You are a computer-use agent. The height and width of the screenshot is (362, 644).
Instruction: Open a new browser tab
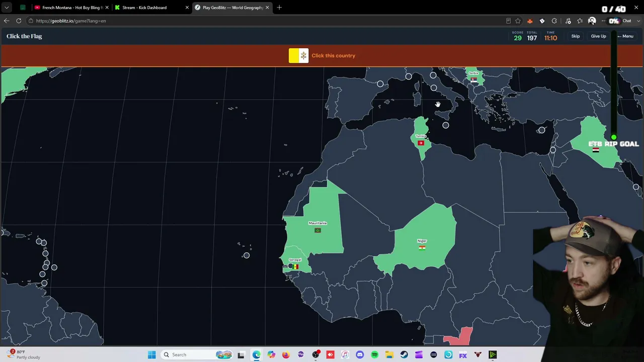tap(279, 8)
